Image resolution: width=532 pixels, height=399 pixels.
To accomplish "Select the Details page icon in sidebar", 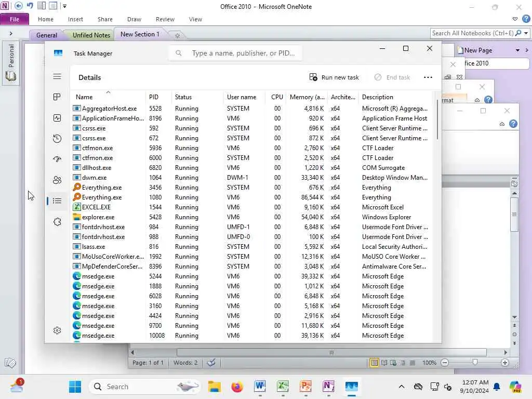I will pos(57,201).
